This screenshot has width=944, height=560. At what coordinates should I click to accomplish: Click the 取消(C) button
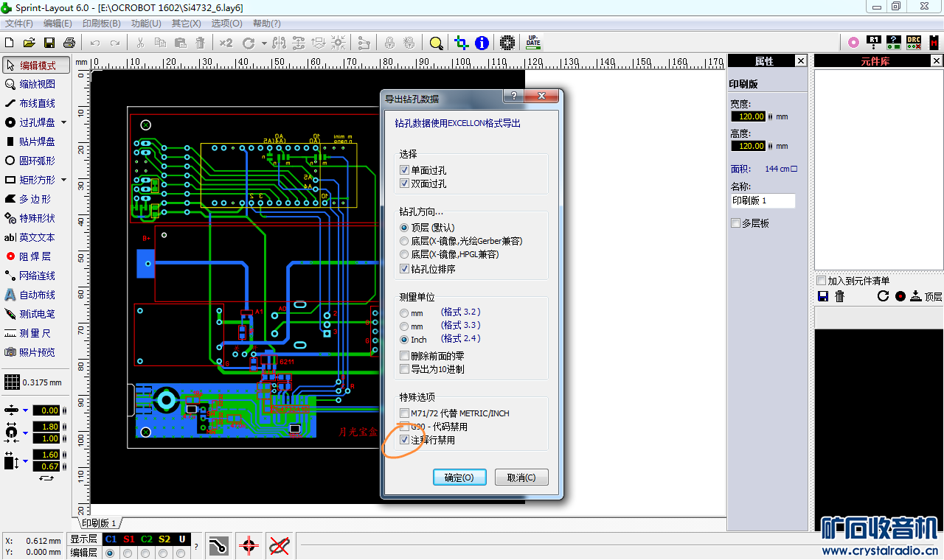(521, 477)
